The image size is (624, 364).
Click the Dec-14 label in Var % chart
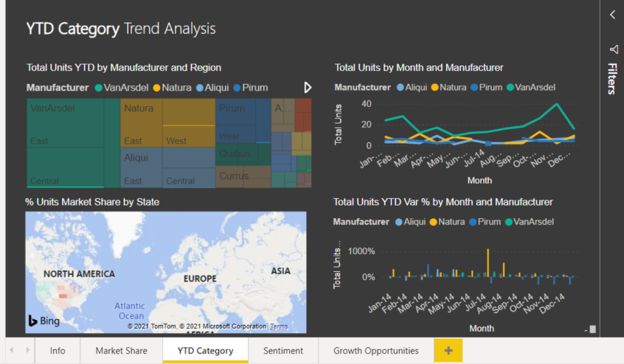coord(552,303)
